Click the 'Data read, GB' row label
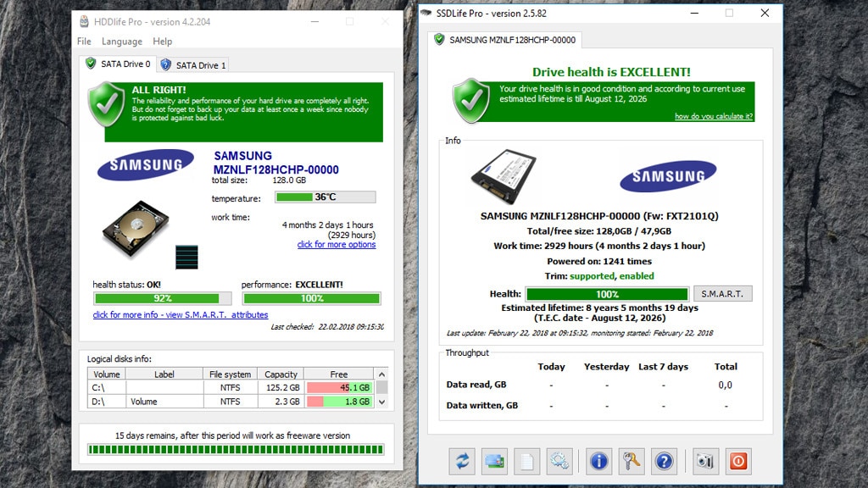The width and height of the screenshot is (868, 488). click(476, 385)
